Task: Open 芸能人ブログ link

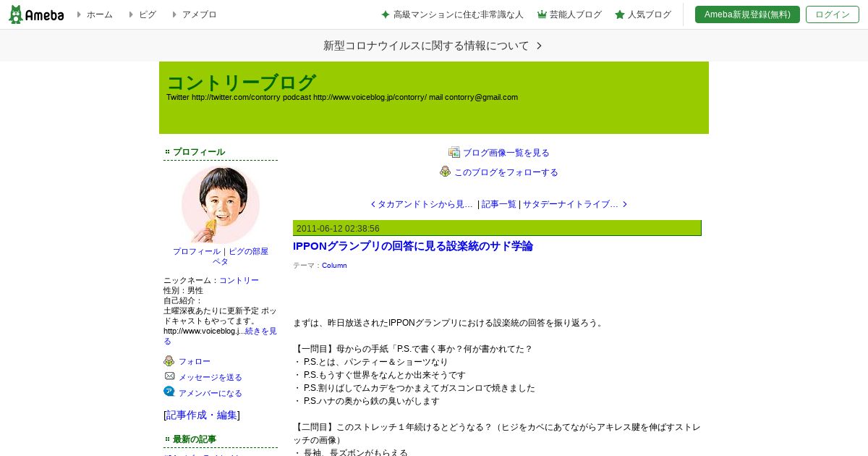Action: 576,14
